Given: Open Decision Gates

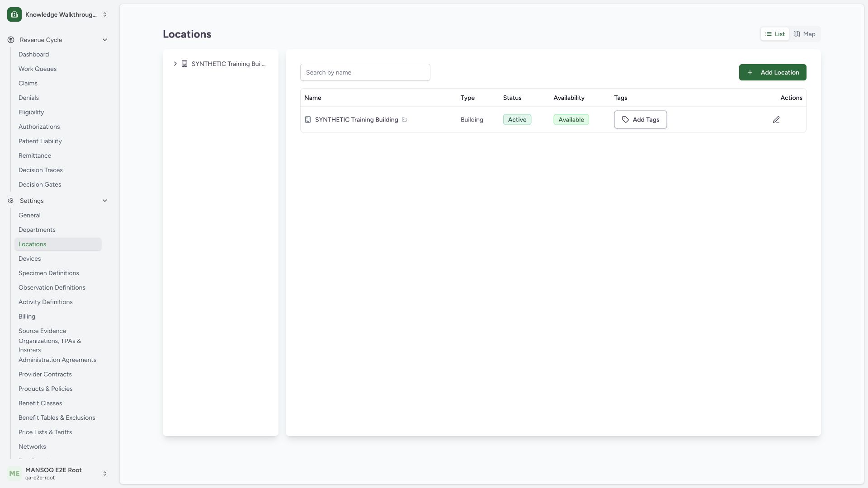Looking at the screenshot, I should (58, 184).
